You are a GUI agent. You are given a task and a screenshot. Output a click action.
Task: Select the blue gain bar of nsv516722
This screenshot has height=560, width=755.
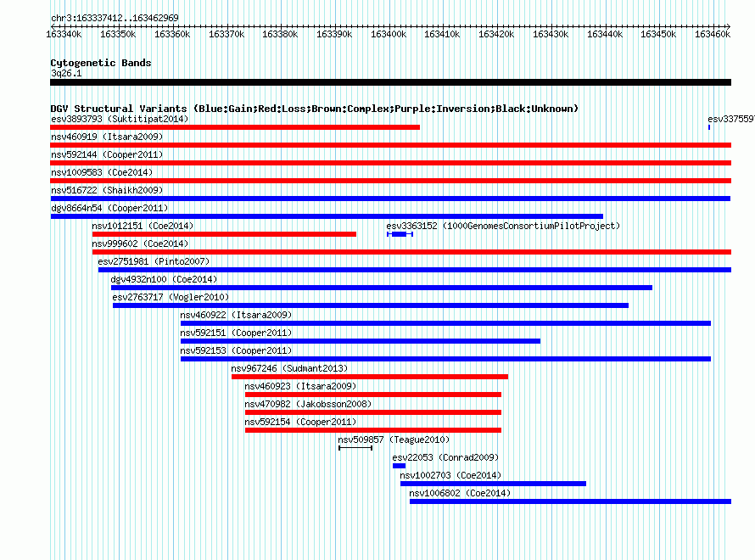(x=390, y=199)
